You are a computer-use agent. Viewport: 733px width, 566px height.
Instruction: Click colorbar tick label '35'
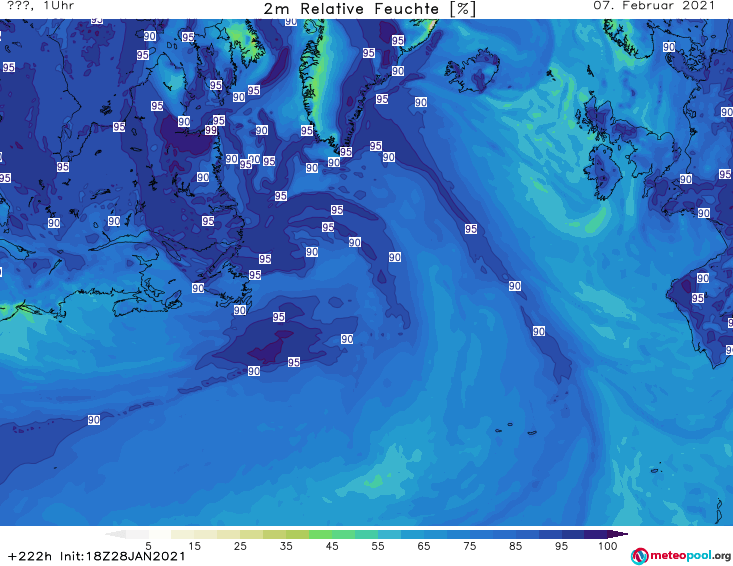coord(286,546)
